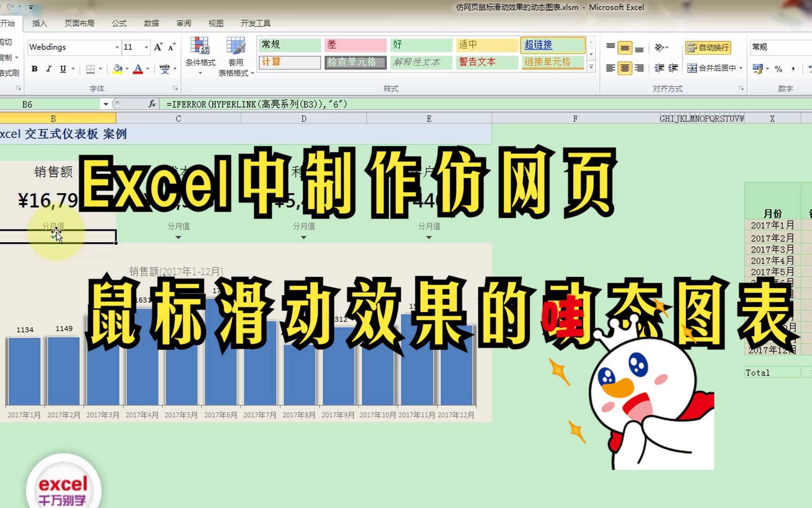Open the Review (审阅) tab

tap(184, 23)
